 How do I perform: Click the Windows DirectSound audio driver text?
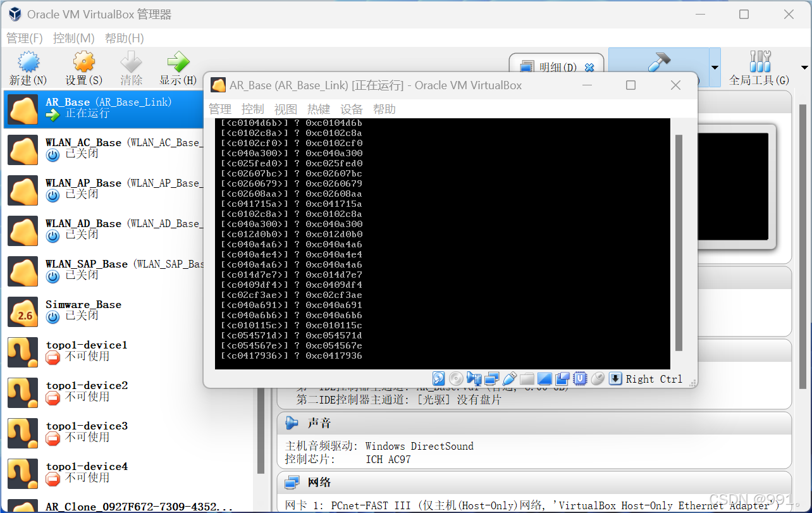pos(419,446)
